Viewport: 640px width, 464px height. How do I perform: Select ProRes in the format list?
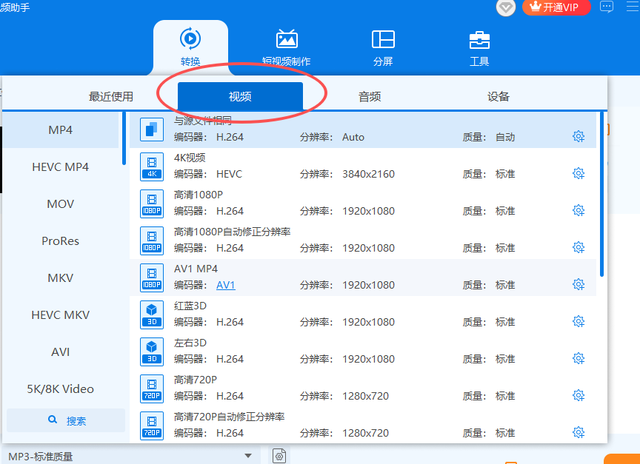[x=60, y=241]
